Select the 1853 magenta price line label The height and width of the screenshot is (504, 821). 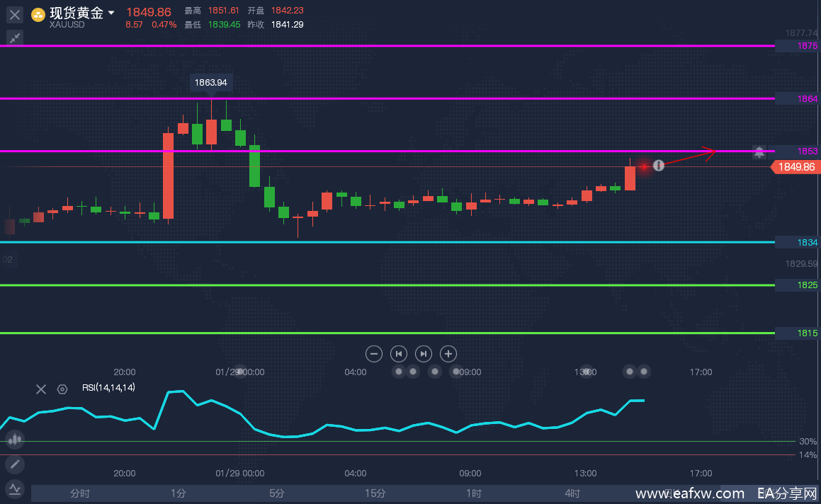coord(798,151)
